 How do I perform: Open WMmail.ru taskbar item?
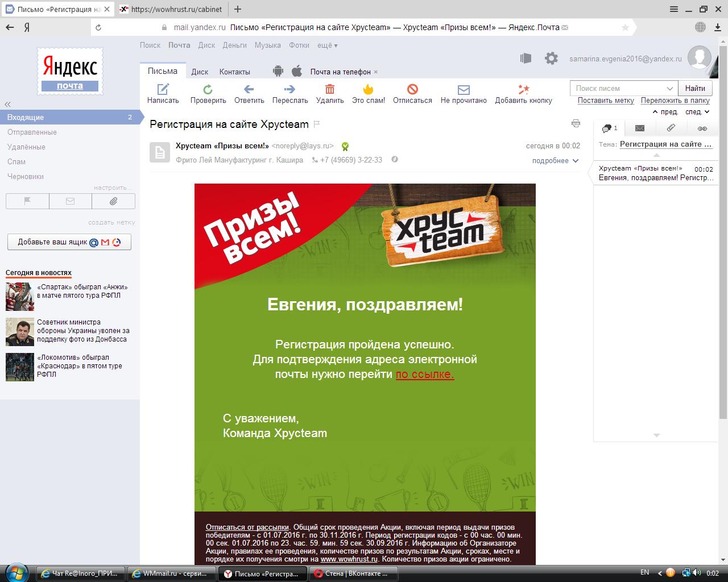pos(171,573)
